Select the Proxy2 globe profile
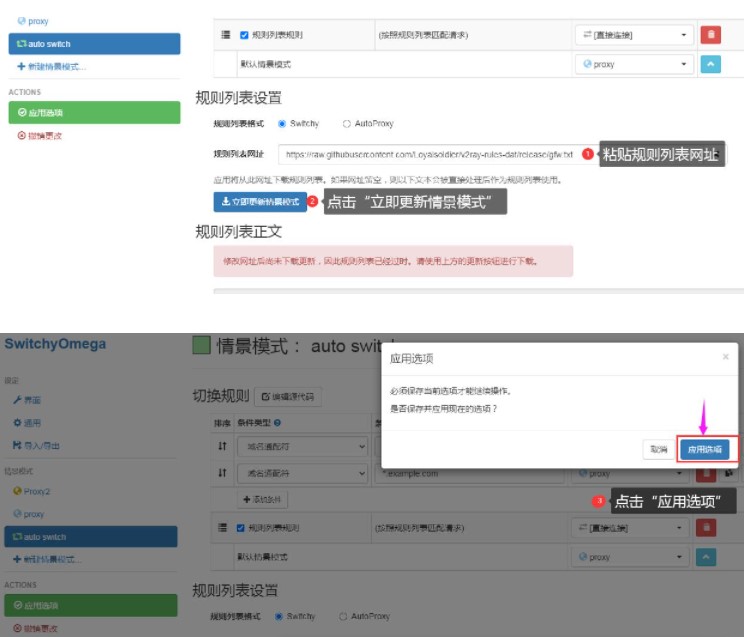Screen dimensions: 744x637 [x=36, y=491]
